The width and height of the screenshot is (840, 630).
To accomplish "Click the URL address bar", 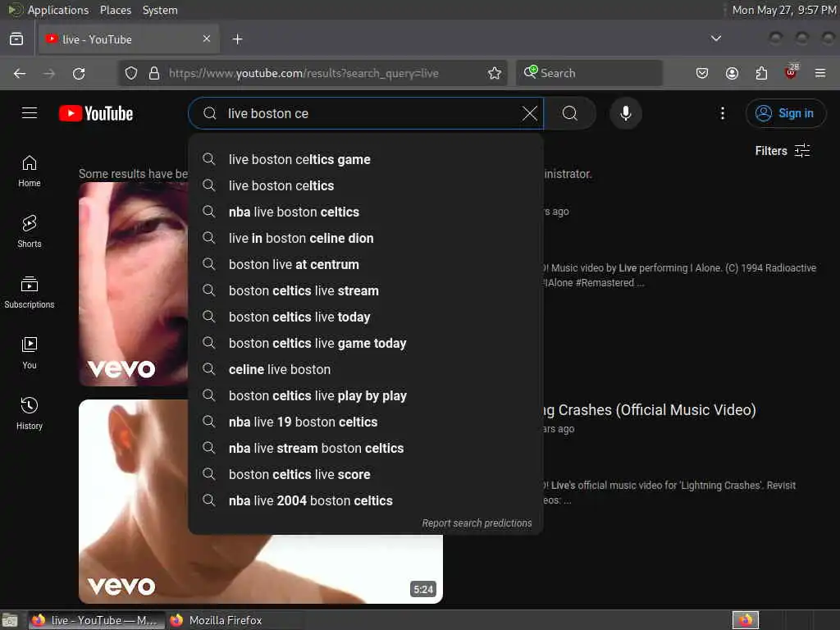I will pyautogui.click(x=313, y=73).
